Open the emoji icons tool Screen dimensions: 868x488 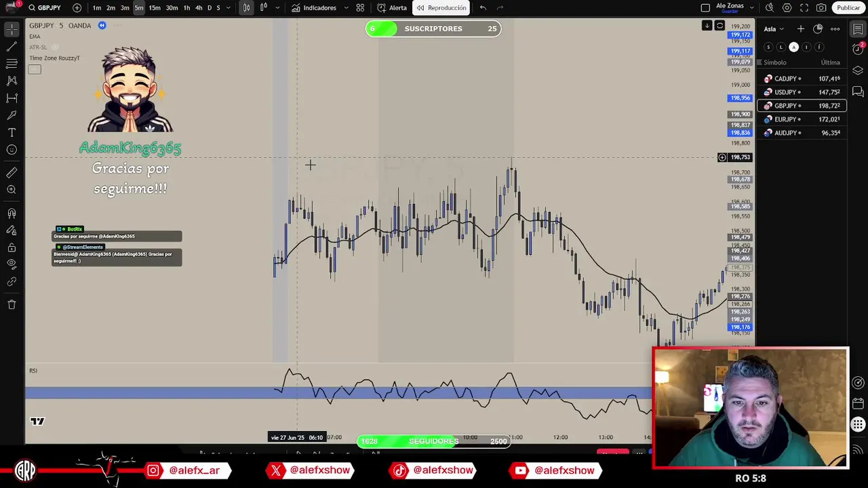pos(12,150)
